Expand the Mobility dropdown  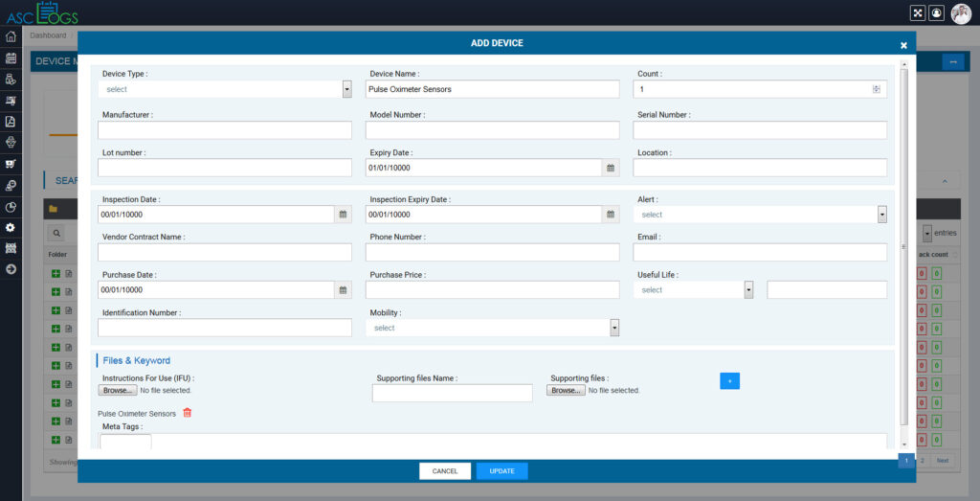[614, 328]
